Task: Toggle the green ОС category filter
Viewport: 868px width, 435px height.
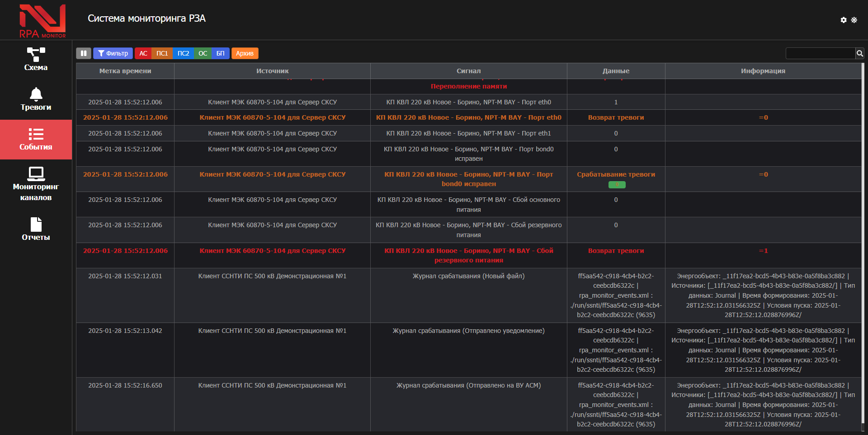Action: pyautogui.click(x=203, y=53)
